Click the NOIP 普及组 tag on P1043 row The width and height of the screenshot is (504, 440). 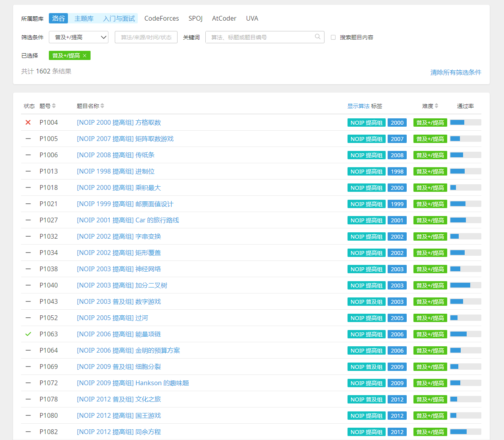tap(367, 302)
